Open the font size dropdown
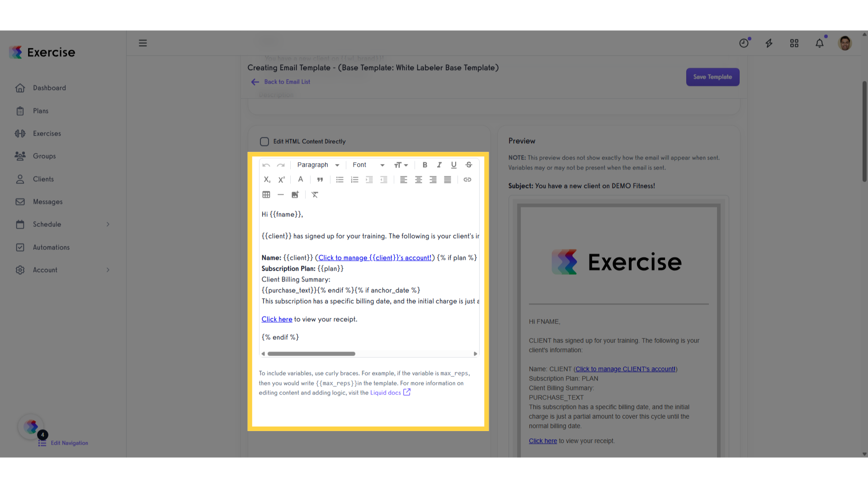 401,165
